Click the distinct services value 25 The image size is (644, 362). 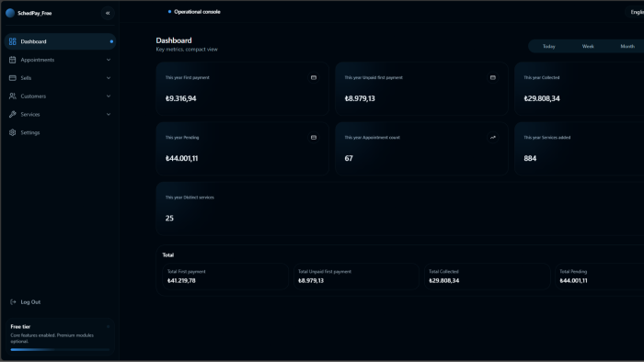(169, 218)
